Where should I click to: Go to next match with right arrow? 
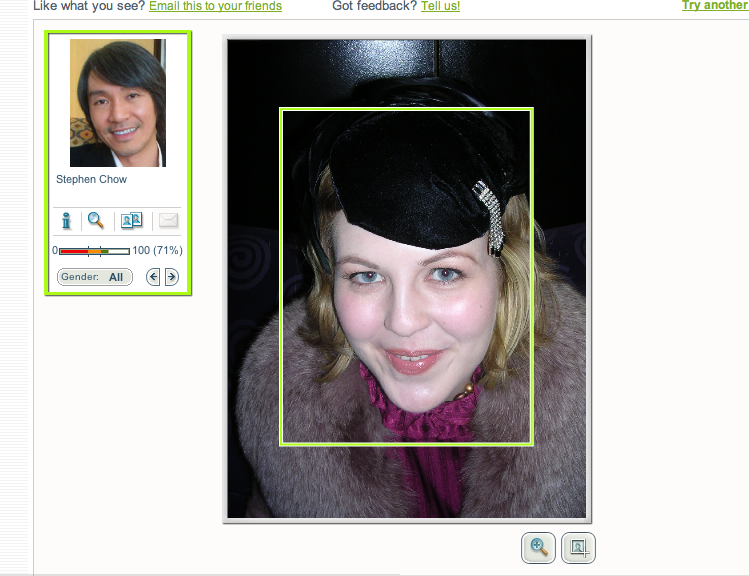click(x=172, y=277)
